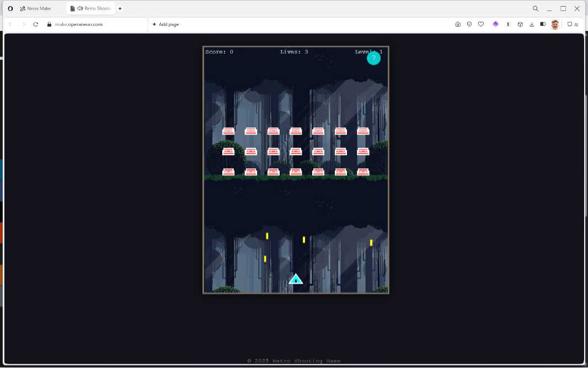
Task: Open the cube extensions icon
Action: pyautogui.click(x=520, y=24)
